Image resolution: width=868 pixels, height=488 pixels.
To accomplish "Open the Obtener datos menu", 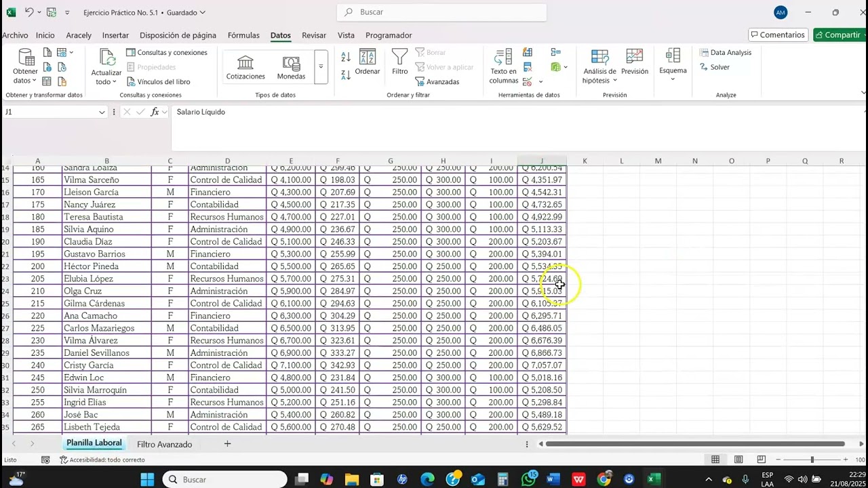I will coord(26,66).
